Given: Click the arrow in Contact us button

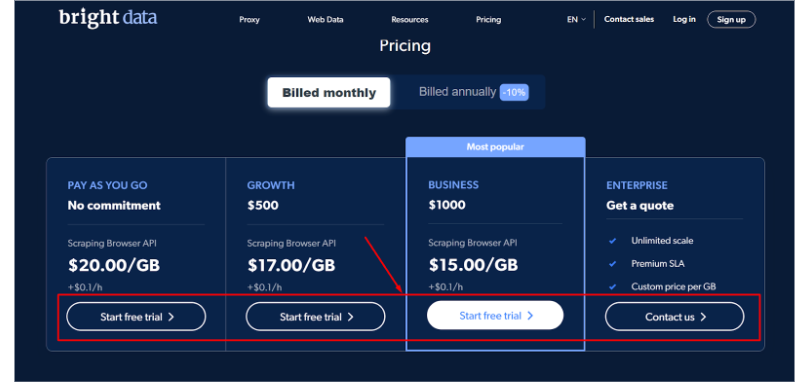Looking at the screenshot, I should pos(703,317).
